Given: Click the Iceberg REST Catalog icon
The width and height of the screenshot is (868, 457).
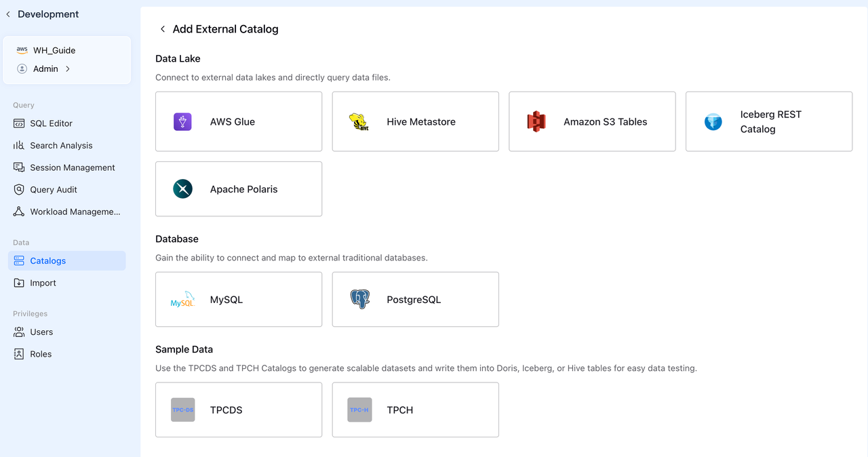Looking at the screenshot, I should click(713, 122).
